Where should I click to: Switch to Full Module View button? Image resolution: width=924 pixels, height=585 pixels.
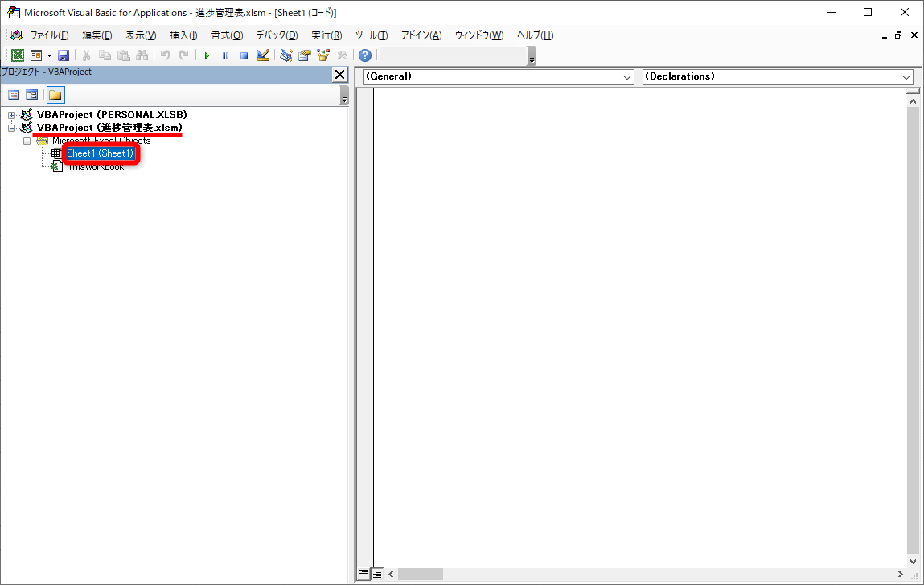[x=377, y=573]
